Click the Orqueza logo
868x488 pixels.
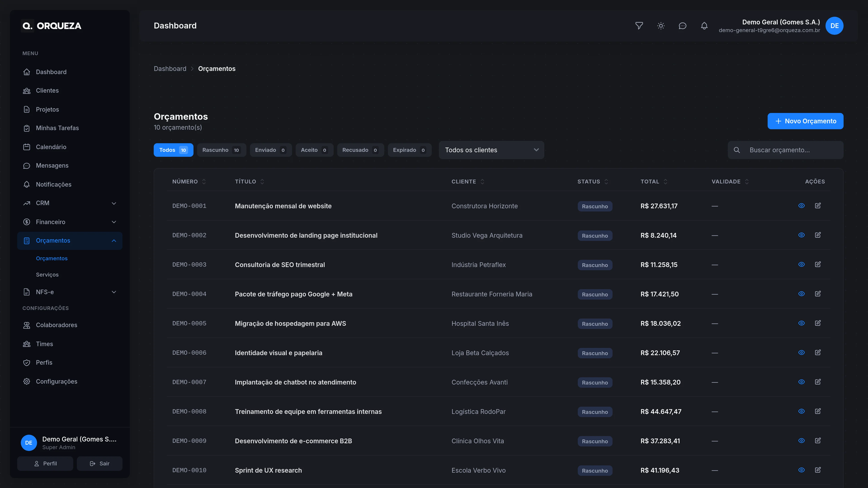pyautogui.click(x=51, y=26)
